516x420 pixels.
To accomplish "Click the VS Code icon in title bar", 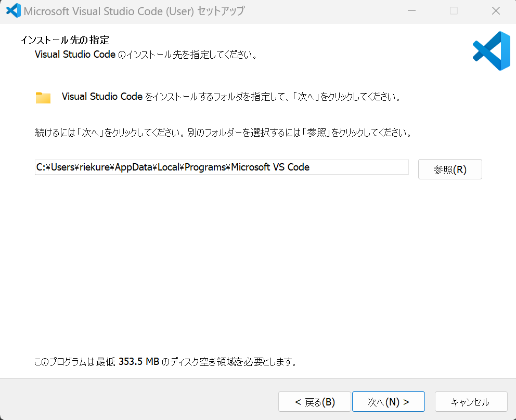I will tap(14, 10).
